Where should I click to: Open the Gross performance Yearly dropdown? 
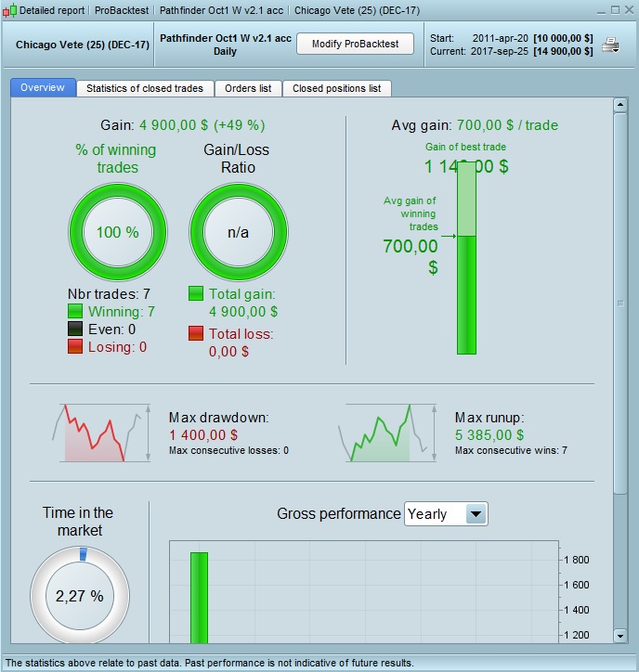(446, 514)
